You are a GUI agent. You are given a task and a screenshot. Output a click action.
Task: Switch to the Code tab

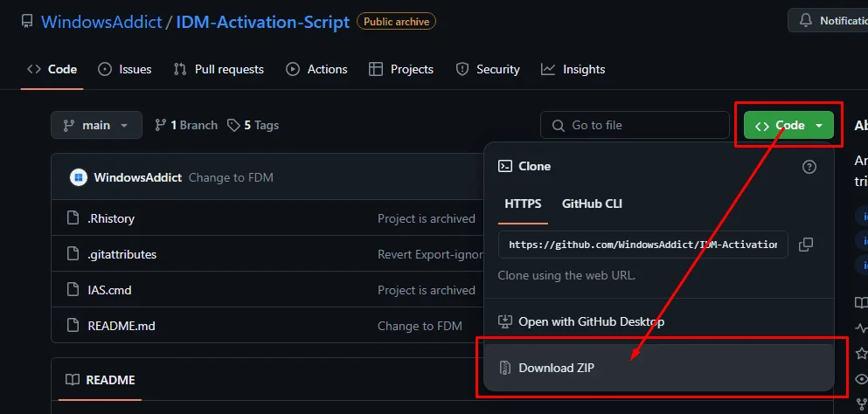coord(52,69)
